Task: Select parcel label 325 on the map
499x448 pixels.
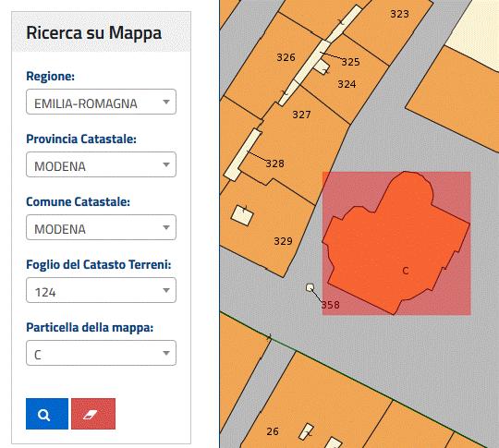Action: coord(350,62)
